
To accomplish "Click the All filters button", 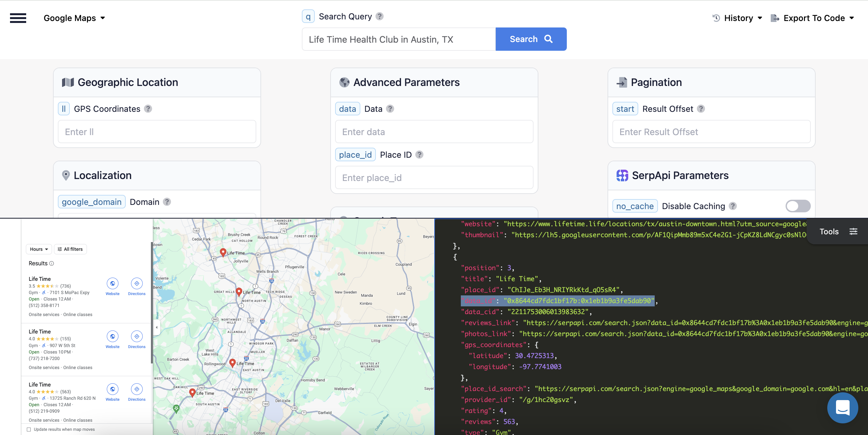I will coord(70,249).
